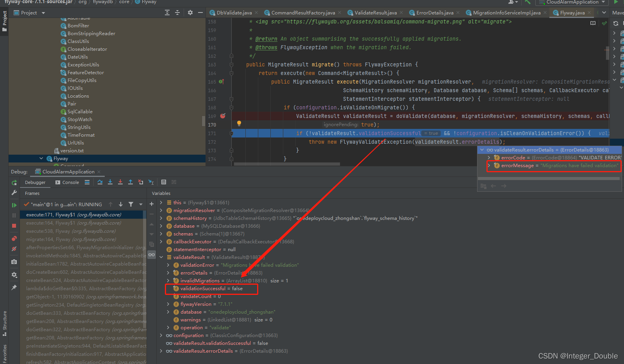Toggle reader mode book icon
Viewport: 624px width, 364px height.
pyautogui.click(x=593, y=23)
